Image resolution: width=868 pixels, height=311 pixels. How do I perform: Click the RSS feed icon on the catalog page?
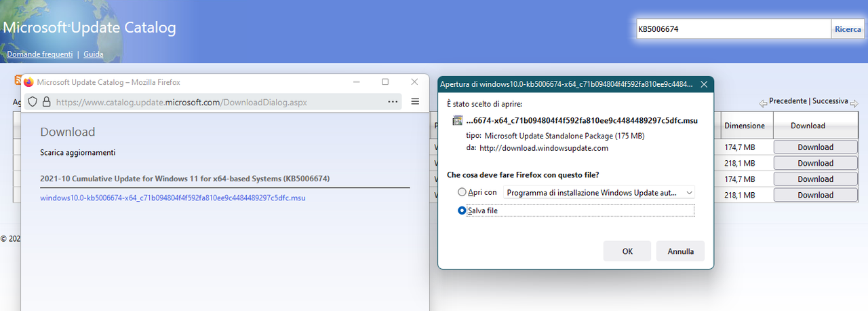(18, 81)
